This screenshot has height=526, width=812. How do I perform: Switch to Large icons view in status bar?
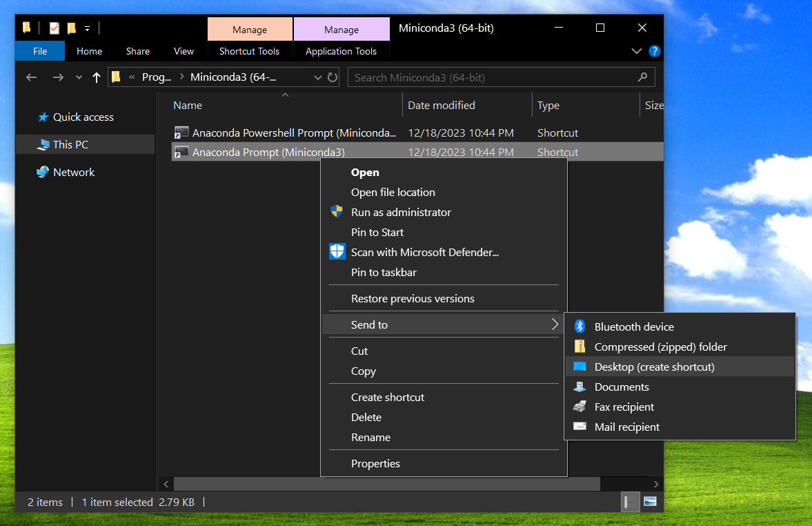coord(650,502)
